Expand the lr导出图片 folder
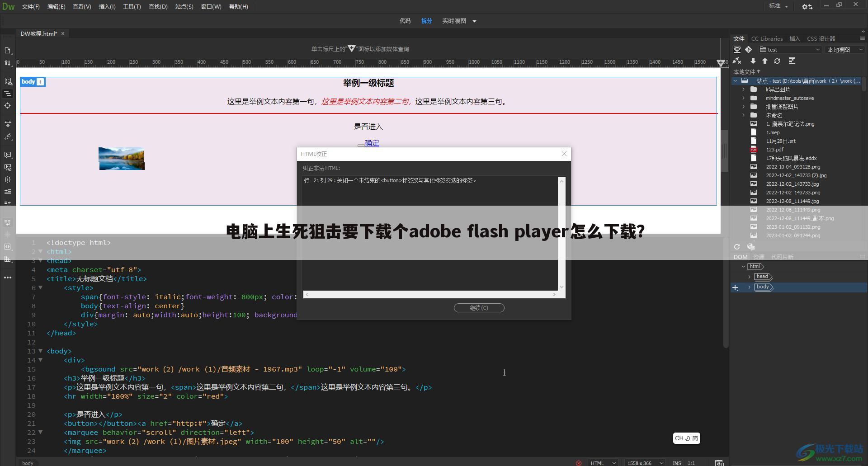 pyautogui.click(x=743, y=89)
